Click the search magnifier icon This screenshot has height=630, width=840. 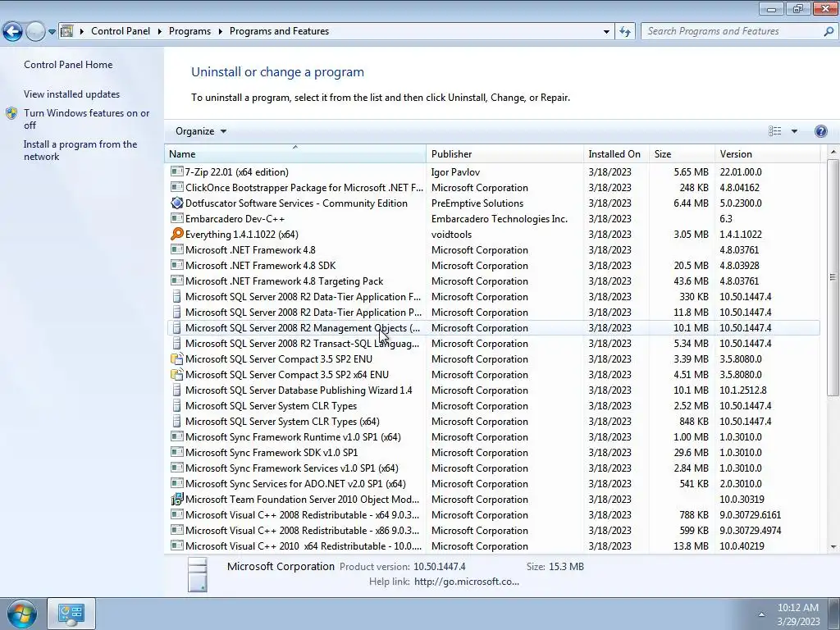click(x=829, y=31)
